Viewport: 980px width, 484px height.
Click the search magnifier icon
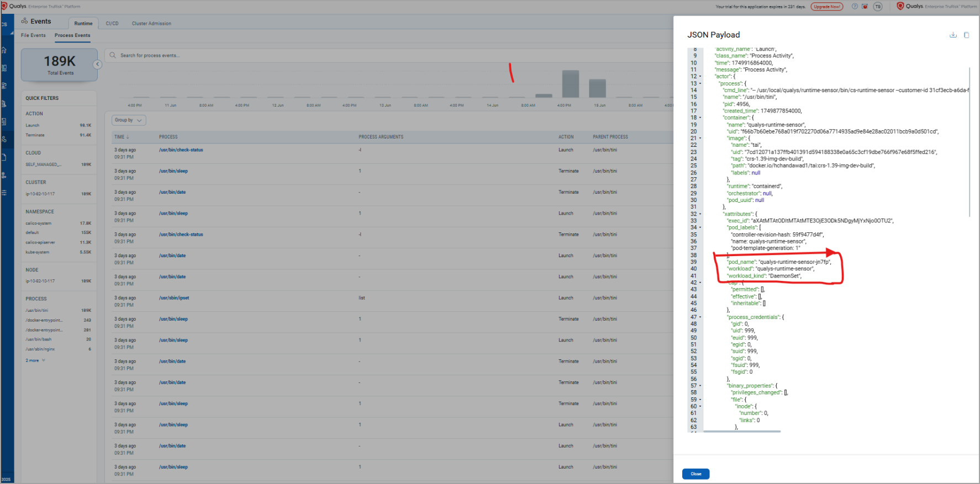(113, 55)
